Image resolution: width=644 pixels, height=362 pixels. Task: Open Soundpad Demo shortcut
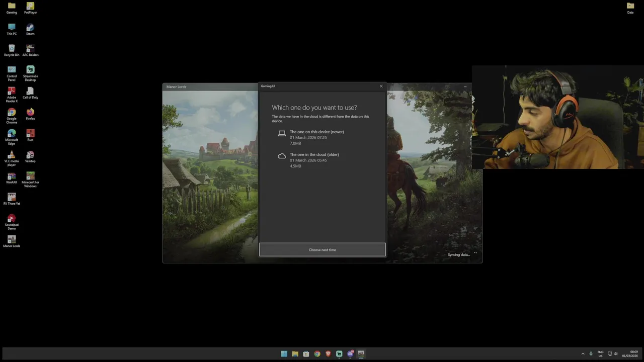[x=12, y=222]
